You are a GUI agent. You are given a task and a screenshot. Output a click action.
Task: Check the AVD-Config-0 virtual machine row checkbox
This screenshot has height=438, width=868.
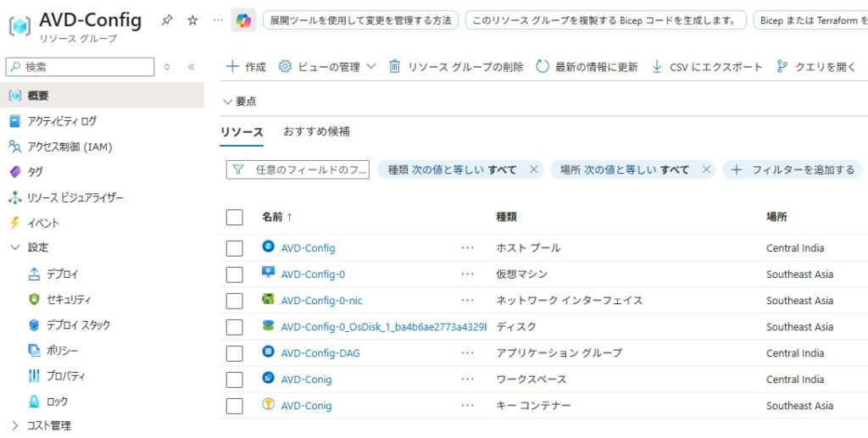click(x=235, y=274)
